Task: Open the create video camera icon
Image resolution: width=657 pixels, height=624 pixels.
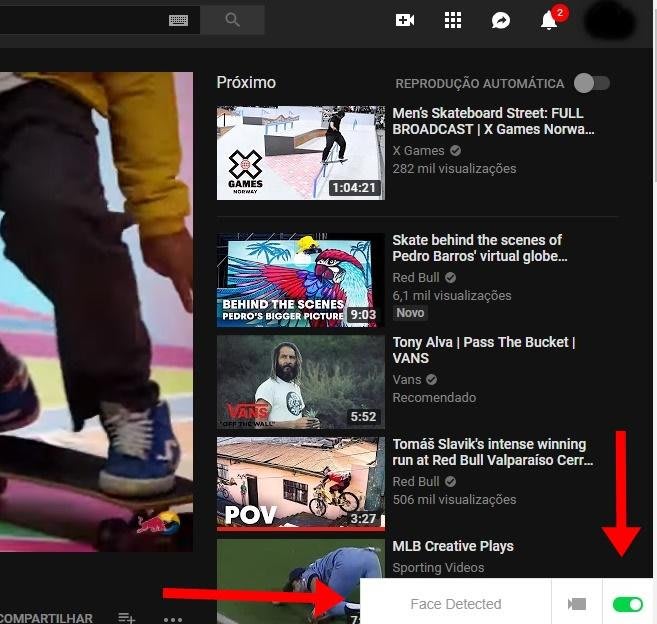Action: [405, 20]
